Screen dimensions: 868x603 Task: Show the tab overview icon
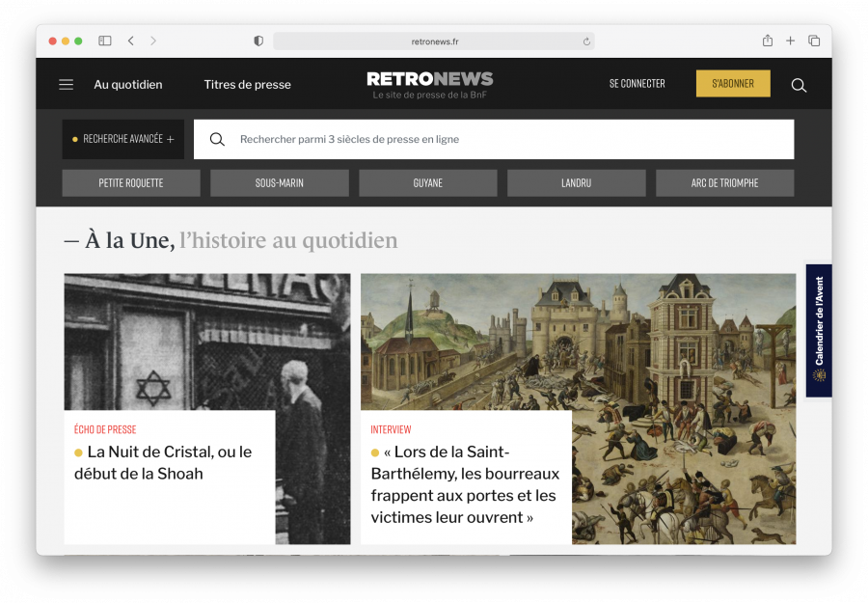click(x=814, y=41)
